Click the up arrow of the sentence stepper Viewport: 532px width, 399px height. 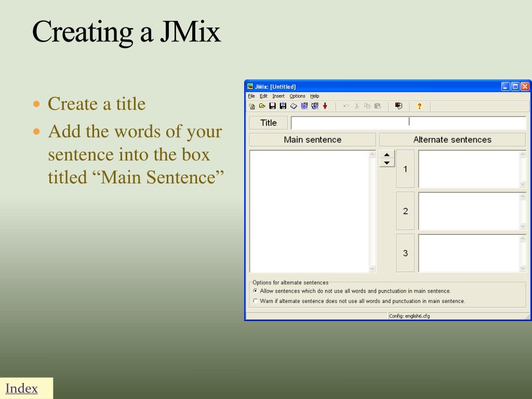(387, 155)
